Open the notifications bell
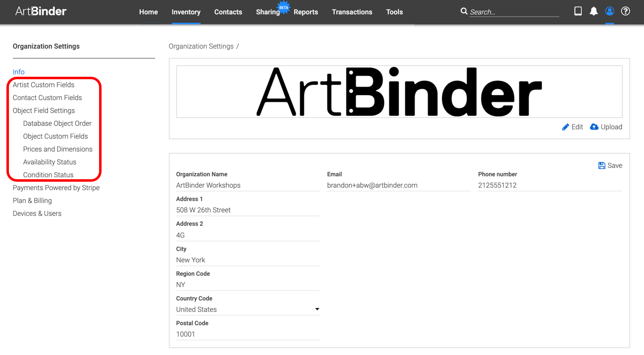This screenshot has height=355, width=644. 593,11
